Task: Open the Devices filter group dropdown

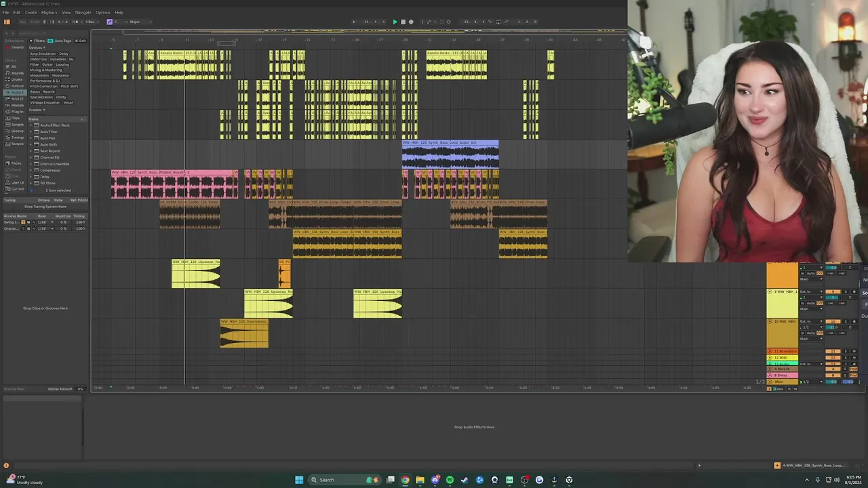Action: coord(37,47)
